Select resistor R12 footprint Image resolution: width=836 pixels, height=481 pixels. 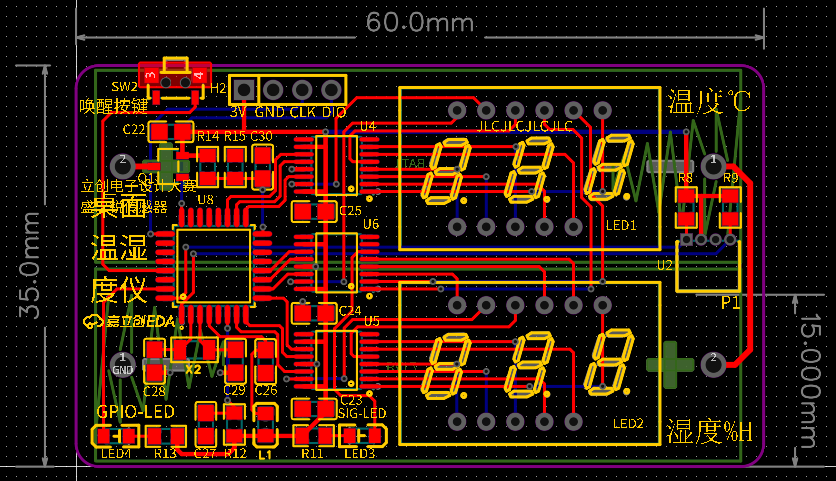pyautogui.click(x=235, y=424)
